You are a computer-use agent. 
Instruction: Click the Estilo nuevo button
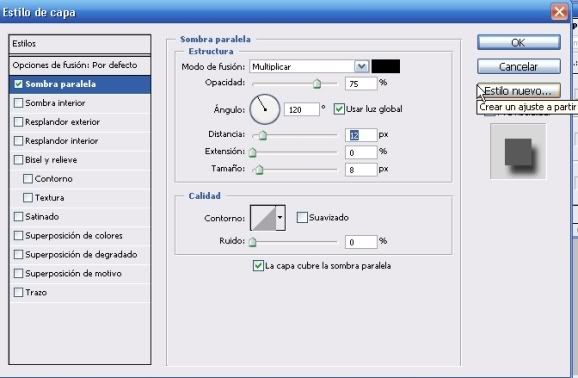(x=519, y=91)
